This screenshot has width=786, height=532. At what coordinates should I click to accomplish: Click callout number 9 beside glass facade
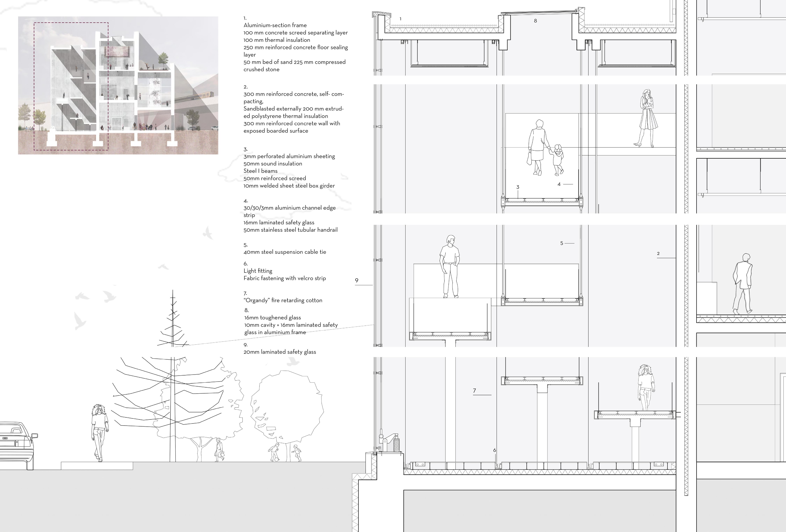click(x=356, y=280)
